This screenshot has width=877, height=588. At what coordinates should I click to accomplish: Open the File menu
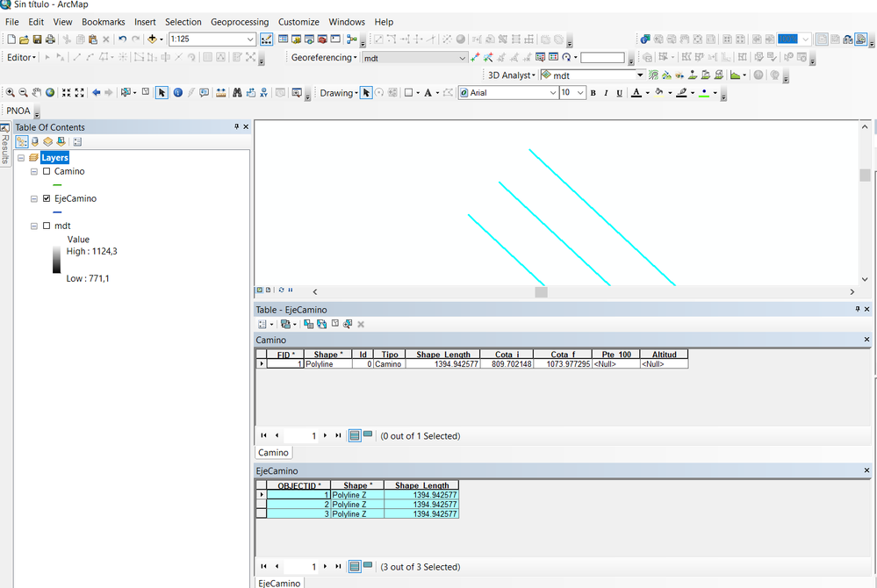11,22
